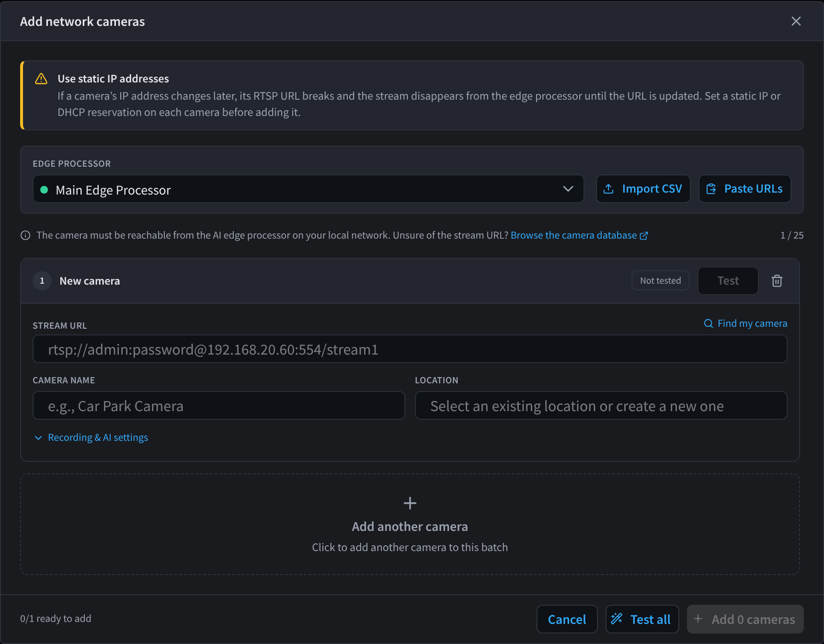Click the info circle icon beside reachability note
Image resolution: width=824 pixels, height=644 pixels.
click(x=25, y=235)
